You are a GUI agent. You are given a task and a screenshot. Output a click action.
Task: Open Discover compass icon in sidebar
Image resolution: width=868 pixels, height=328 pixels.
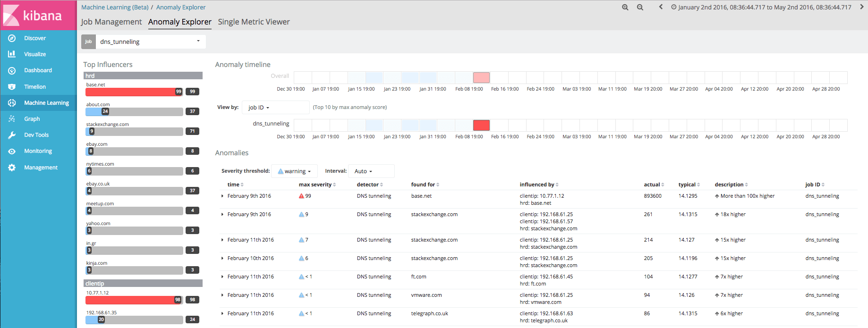pyautogui.click(x=12, y=38)
